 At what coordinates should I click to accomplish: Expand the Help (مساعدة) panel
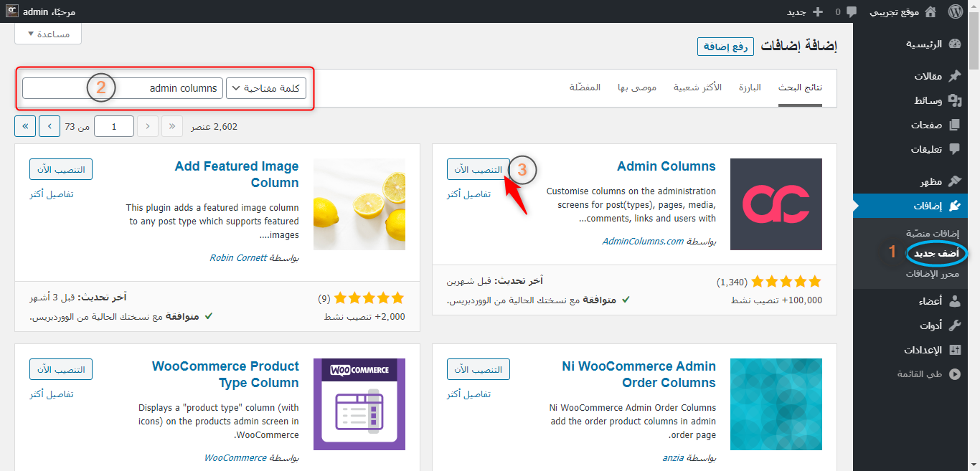coord(48,34)
